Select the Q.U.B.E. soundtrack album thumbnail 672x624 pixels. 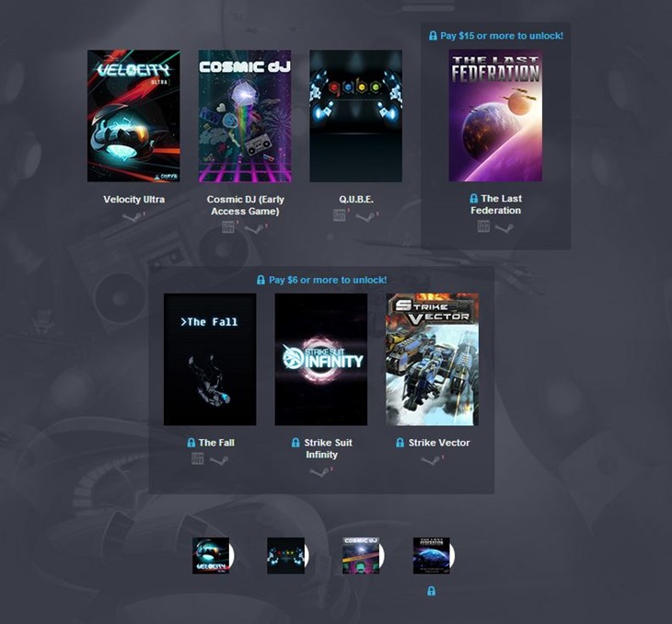pos(287,555)
